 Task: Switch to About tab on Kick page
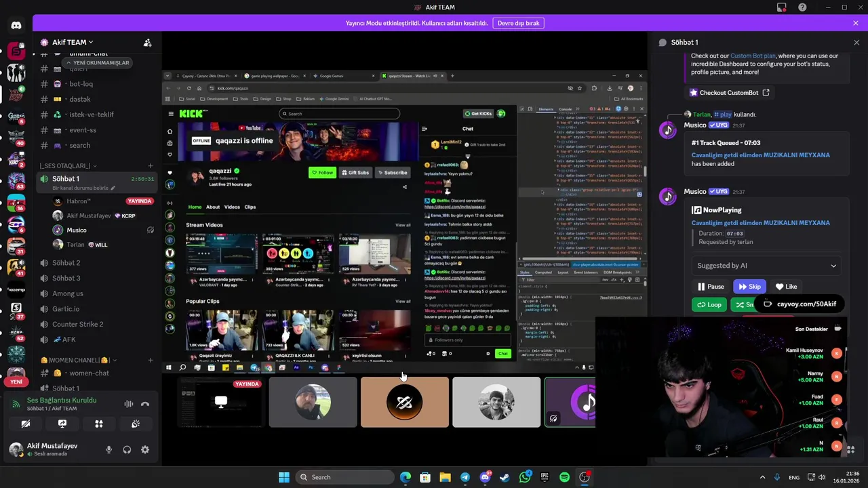(x=213, y=207)
